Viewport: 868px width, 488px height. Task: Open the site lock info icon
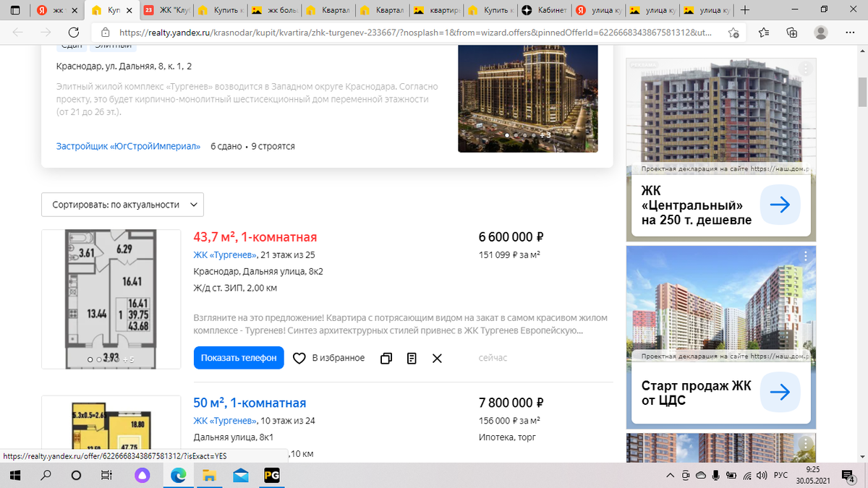pos(105,33)
